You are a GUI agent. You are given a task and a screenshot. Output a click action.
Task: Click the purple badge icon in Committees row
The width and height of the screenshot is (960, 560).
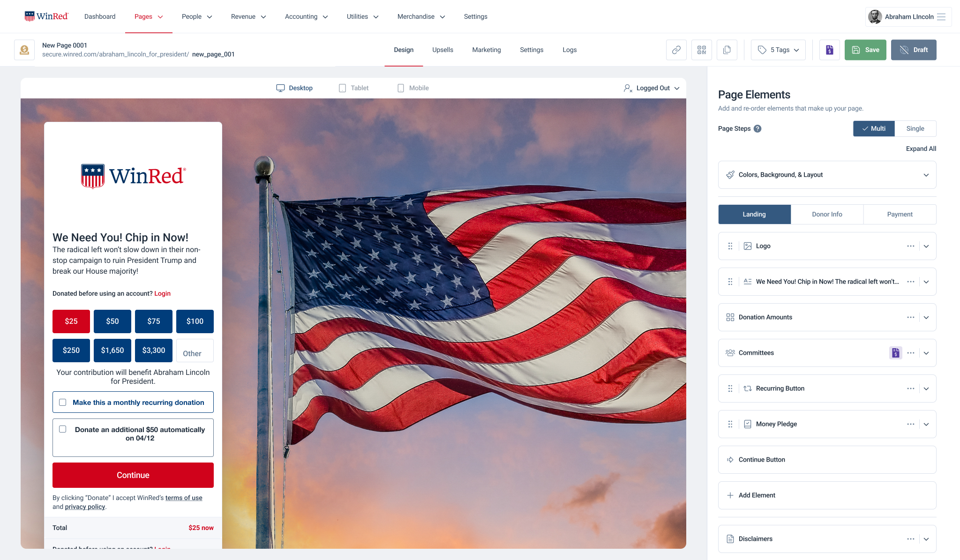[x=895, y=353]
